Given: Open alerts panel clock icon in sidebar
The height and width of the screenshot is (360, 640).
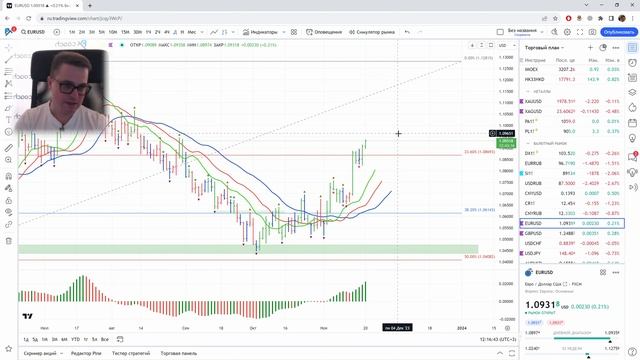Looking at the screenshot, I should click(x=632, y=62).
